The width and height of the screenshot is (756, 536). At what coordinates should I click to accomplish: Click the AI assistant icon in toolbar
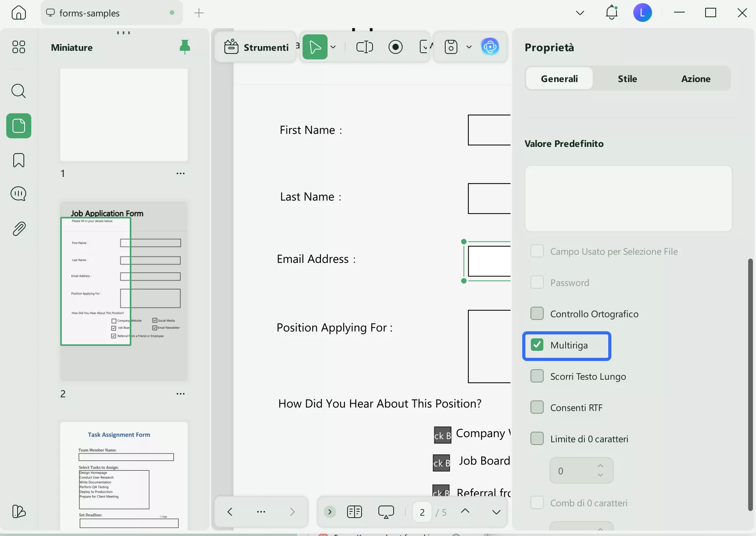(490, 47)
